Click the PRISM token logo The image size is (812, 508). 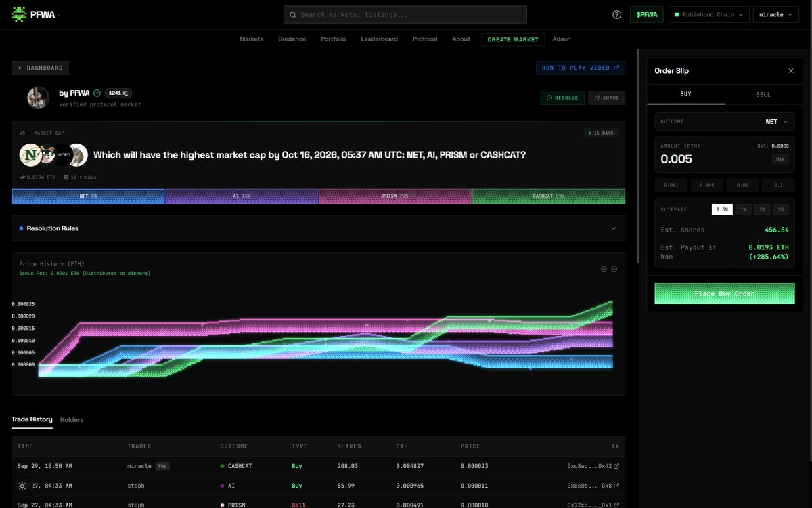coord(64,155)
